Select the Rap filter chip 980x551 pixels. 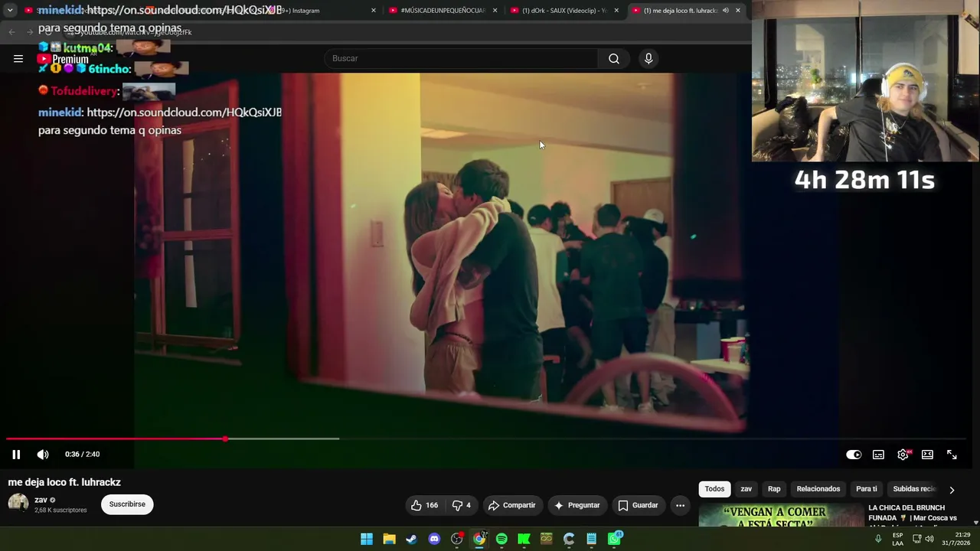[x=774, y=489]
